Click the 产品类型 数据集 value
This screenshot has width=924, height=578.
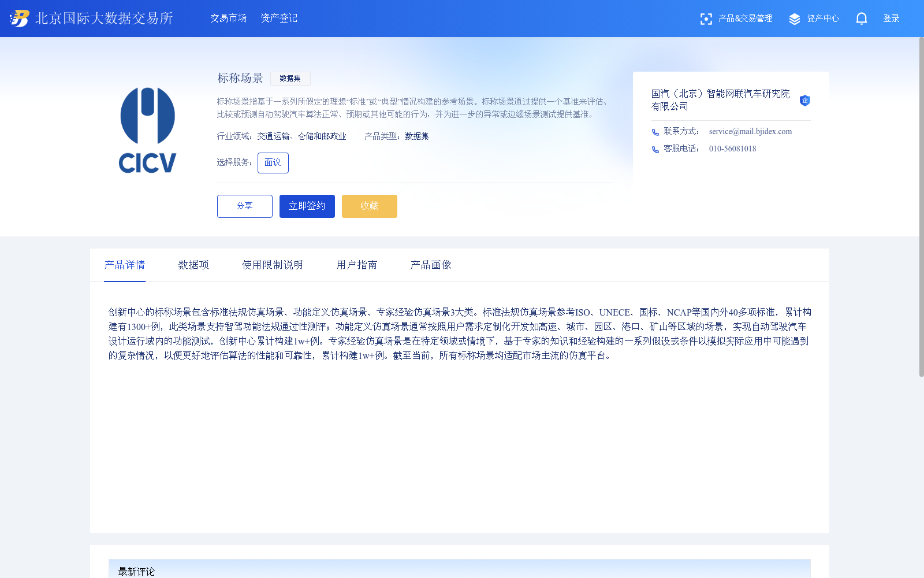[417, 136]
